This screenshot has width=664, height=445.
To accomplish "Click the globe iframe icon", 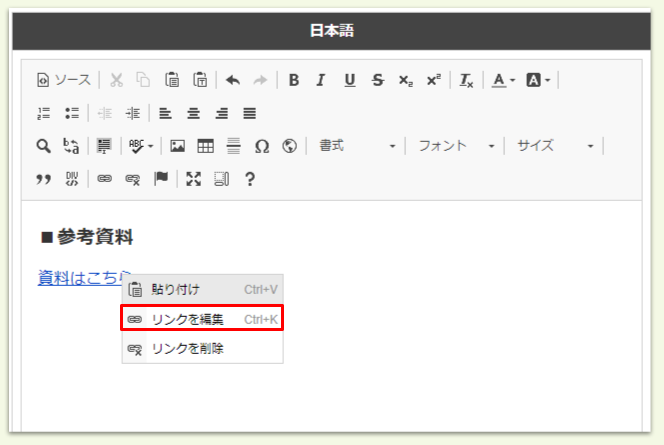I will tap(290, 146).
